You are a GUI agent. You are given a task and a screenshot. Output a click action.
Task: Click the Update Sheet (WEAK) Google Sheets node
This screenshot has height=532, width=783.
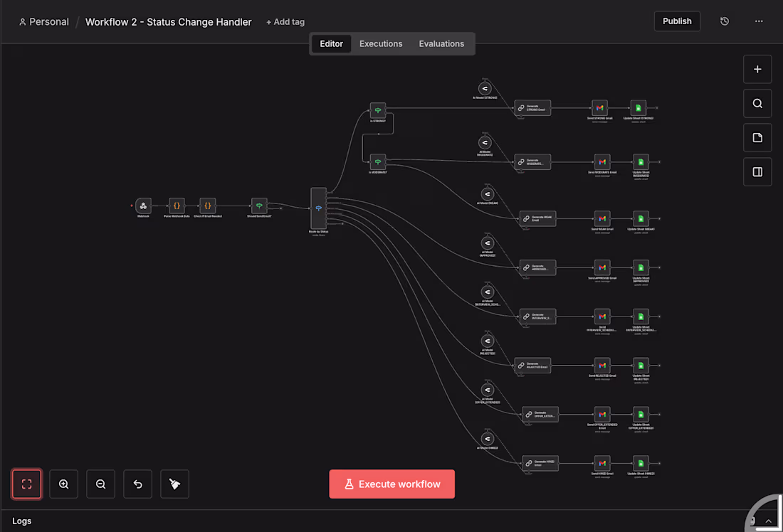[x=640, y=219]
